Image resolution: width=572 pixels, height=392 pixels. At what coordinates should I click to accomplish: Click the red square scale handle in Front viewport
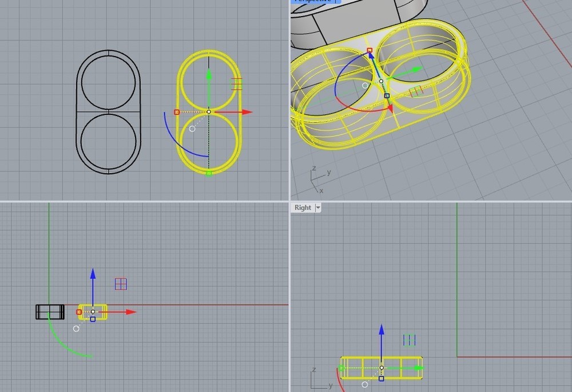[80, 313]
